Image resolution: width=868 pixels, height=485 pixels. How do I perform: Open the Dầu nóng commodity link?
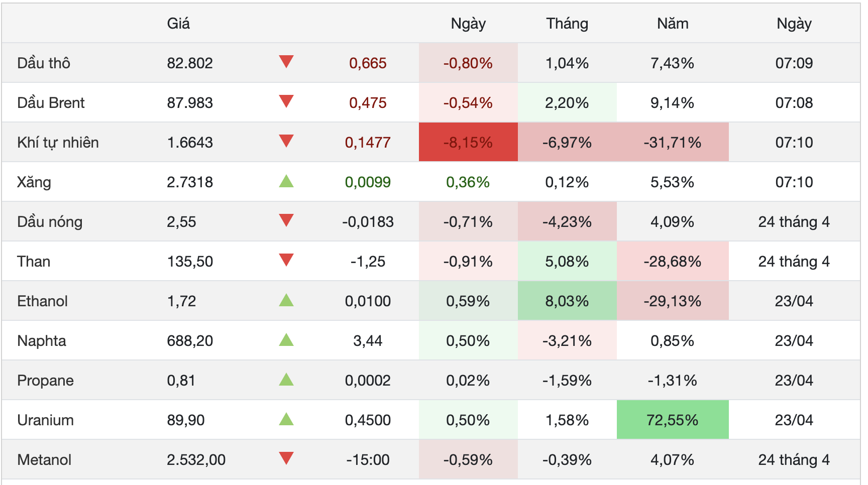tap(50, 222)
